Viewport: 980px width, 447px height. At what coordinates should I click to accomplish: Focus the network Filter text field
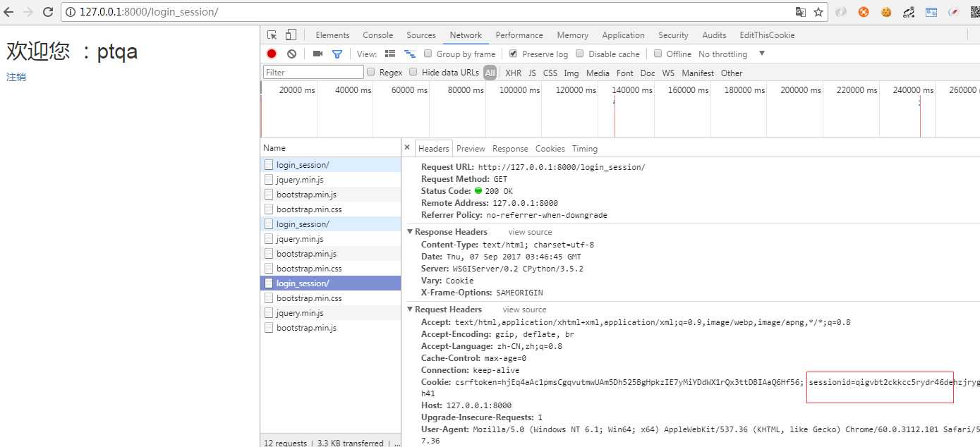(313, 72)
